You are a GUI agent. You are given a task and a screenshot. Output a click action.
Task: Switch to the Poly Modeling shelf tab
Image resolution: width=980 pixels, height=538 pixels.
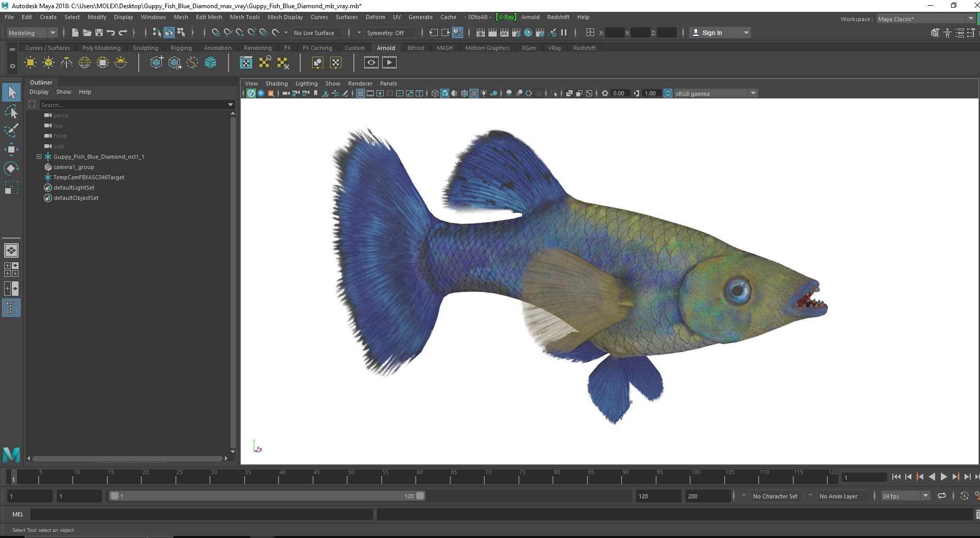tap(101, 48)
